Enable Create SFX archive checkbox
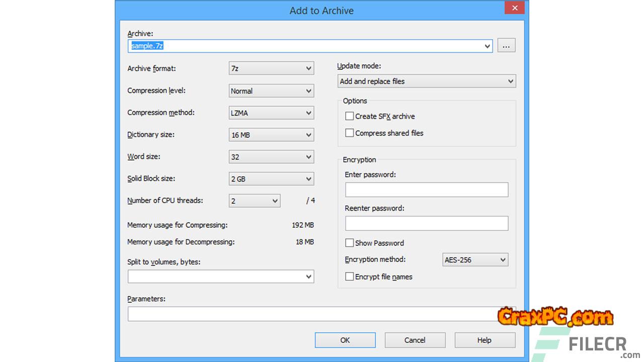The width and height of the screenshot is (644, 362). pyautogui.click(x=350, y=116)
